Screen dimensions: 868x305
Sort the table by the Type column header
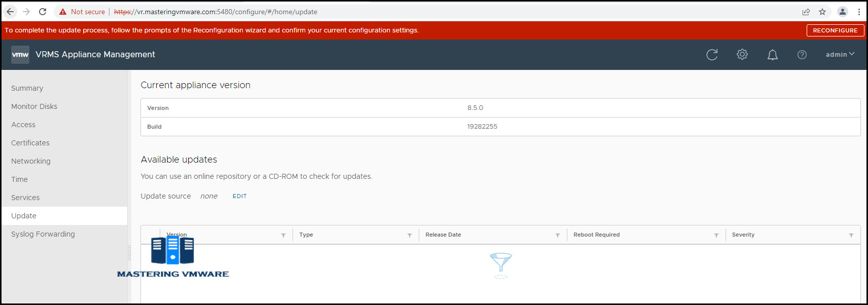[x=306, y=235]
